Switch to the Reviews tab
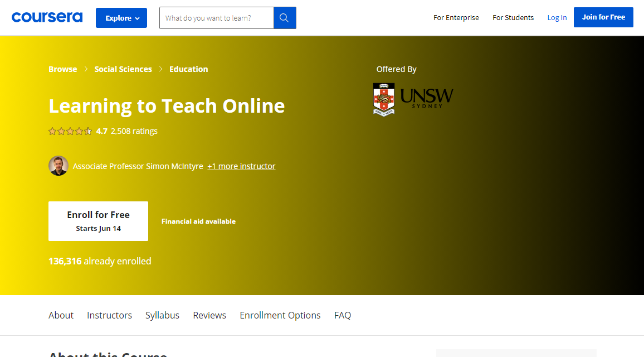 (x=209, y=315)
